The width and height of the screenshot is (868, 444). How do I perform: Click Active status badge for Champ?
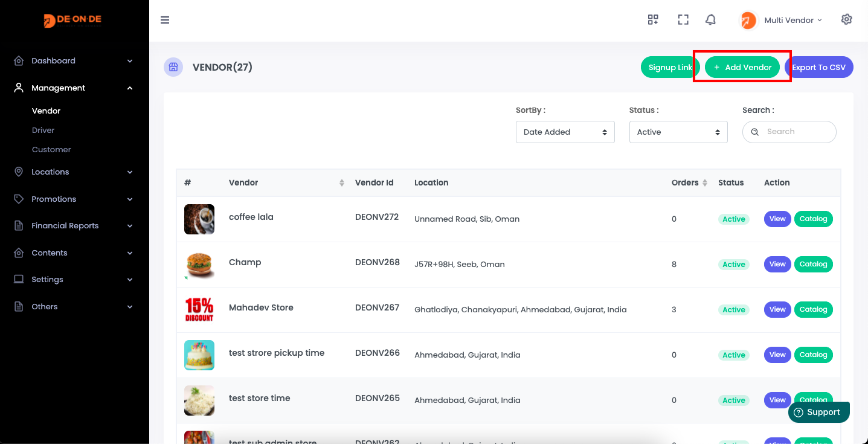pyautogui.click(x=734, y=265)
